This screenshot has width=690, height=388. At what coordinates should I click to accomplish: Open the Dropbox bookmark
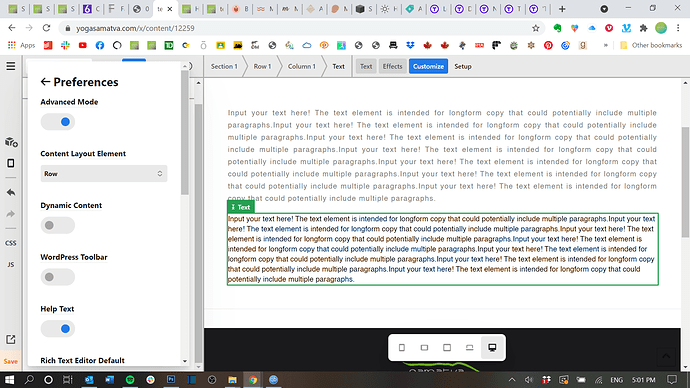point(410,45)
